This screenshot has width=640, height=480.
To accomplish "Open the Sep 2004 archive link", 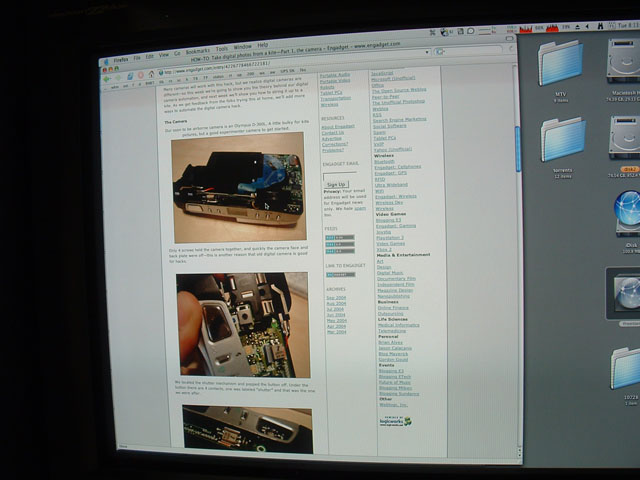I will pos(335,298).
